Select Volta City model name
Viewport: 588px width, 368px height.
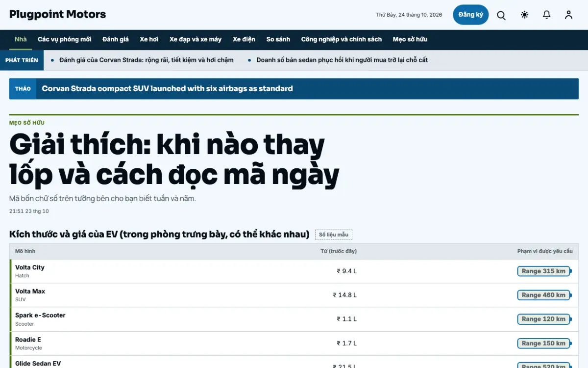pyautogui.click(x=30, y=267)
